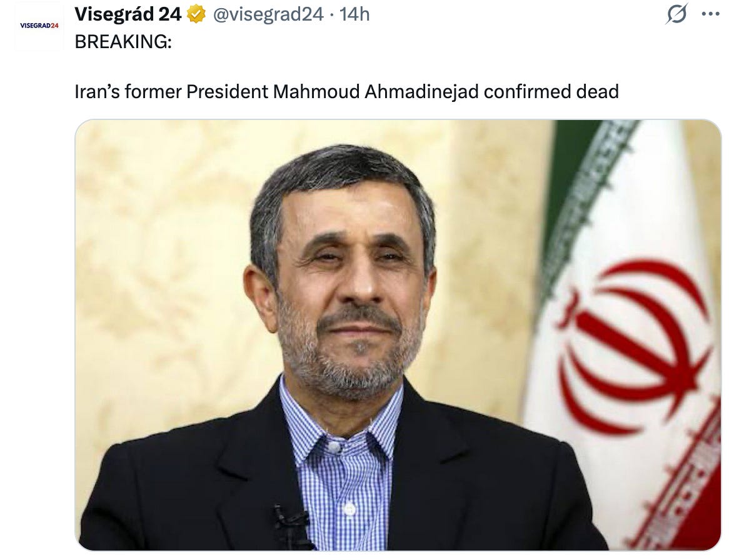Viewport: 729px width, 560px height.
Task: Click the Grok slashed-circle icon
Action: (676, 14)
